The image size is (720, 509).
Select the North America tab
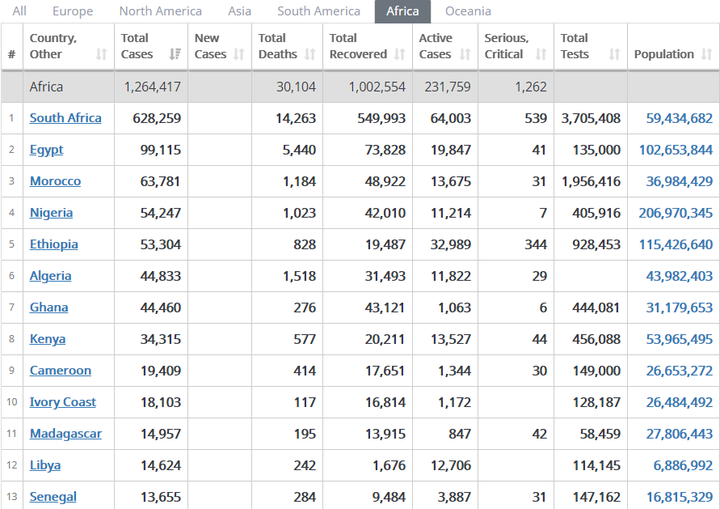tap(160, 11)
